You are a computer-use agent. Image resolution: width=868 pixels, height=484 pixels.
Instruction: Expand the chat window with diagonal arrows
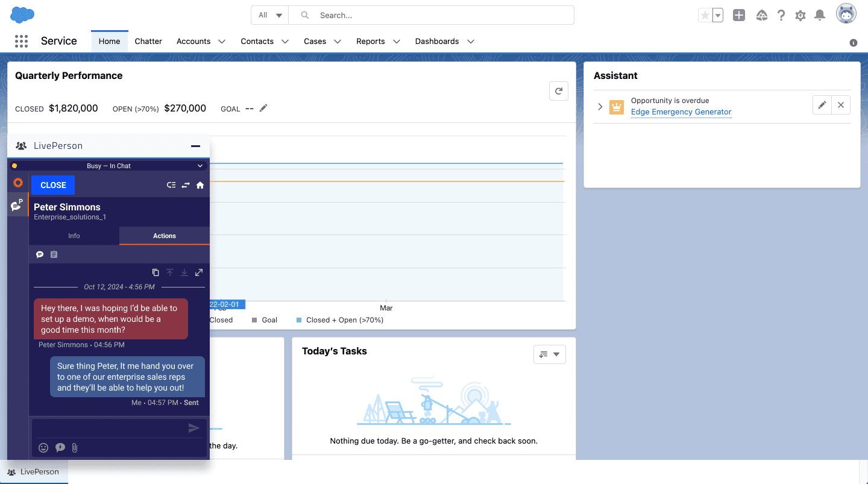point(199,272)
